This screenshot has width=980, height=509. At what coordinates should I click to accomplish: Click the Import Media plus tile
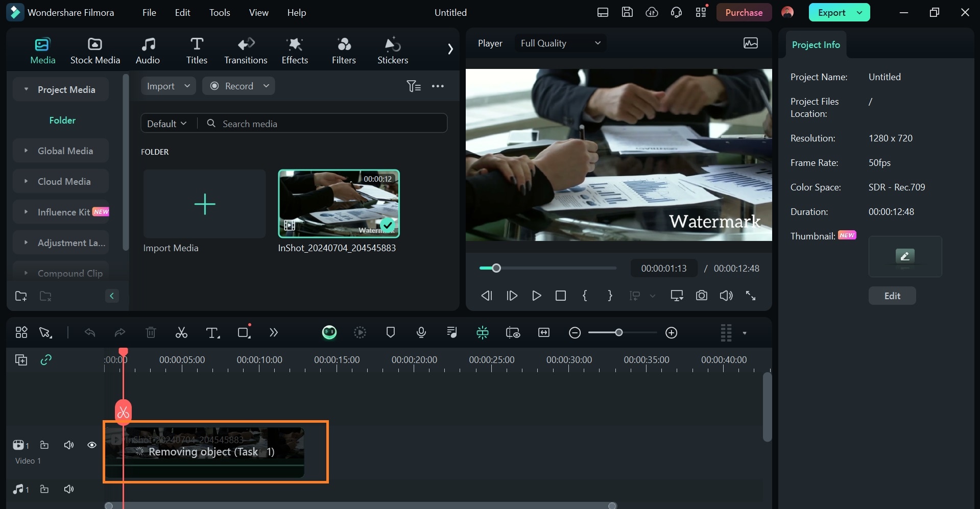204,204
